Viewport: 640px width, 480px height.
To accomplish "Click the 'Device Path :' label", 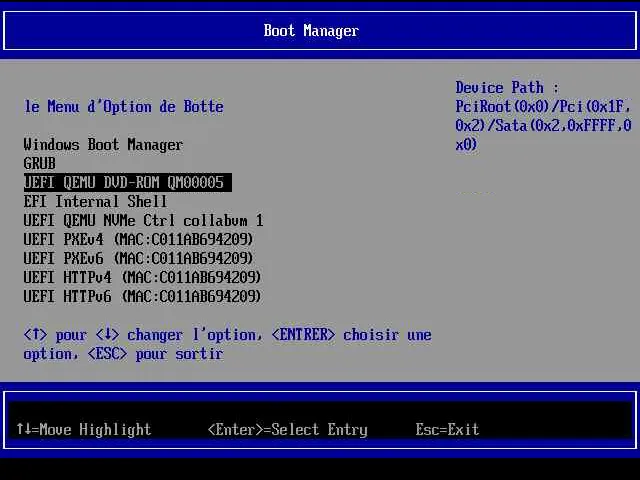I will click(x=507, y=88).
